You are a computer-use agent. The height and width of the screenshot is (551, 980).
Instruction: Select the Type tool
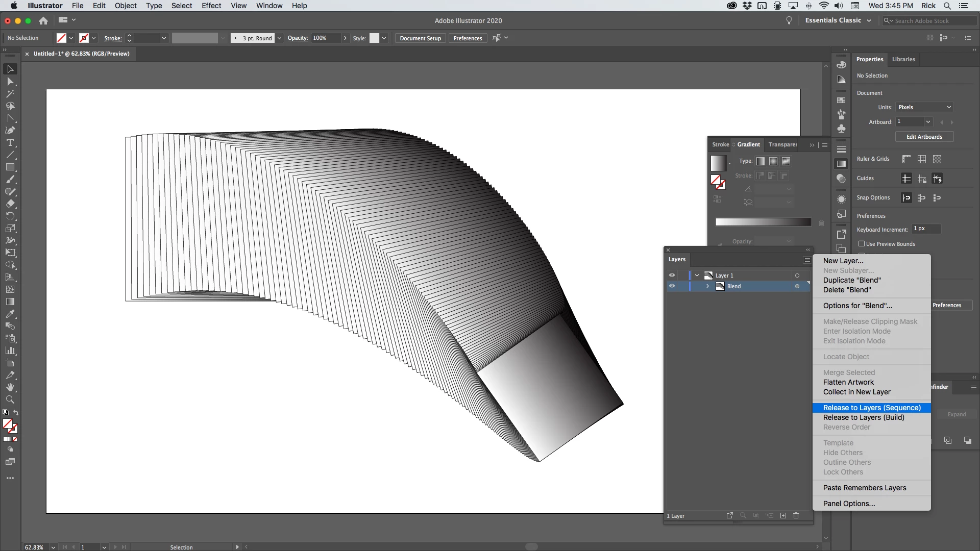click(x=10, y=143)
